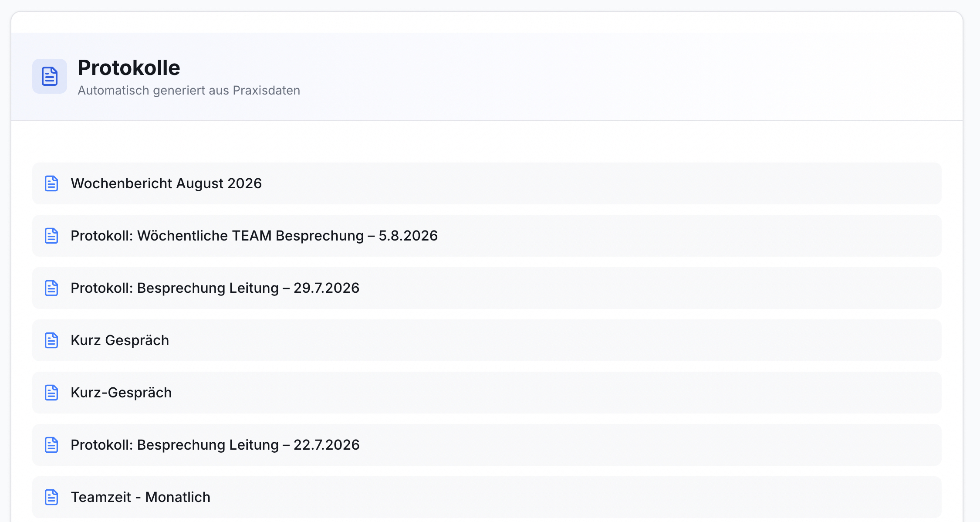Click document icon beside Wochenbericht August 2026
Image resolution: width=980 pixels, height=522 pixels.
point(51,183)
